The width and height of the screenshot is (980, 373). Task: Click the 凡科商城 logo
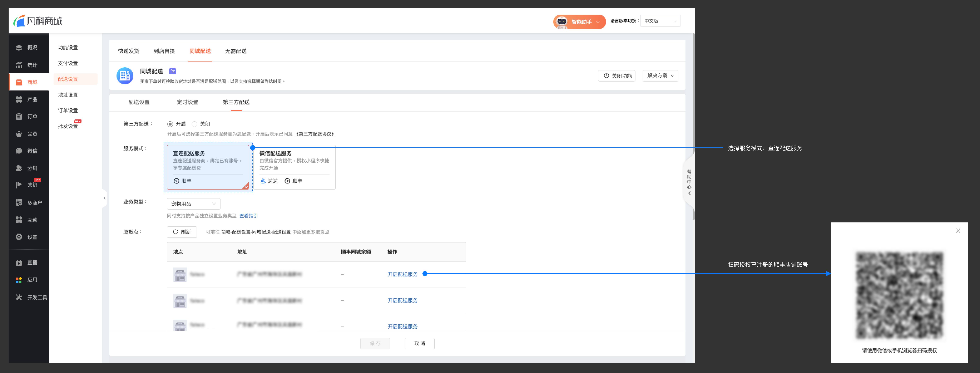pyautogui.click(x=37, y=21)
